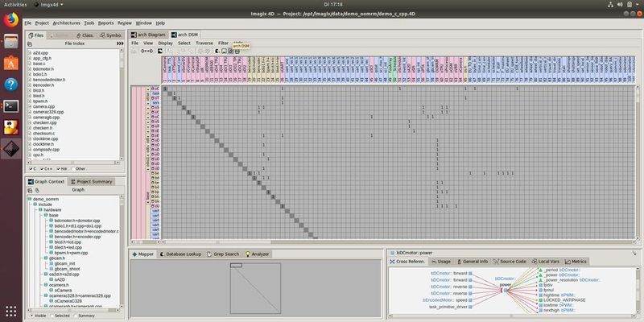Open the Metrics tab

[x=576, y=261]
